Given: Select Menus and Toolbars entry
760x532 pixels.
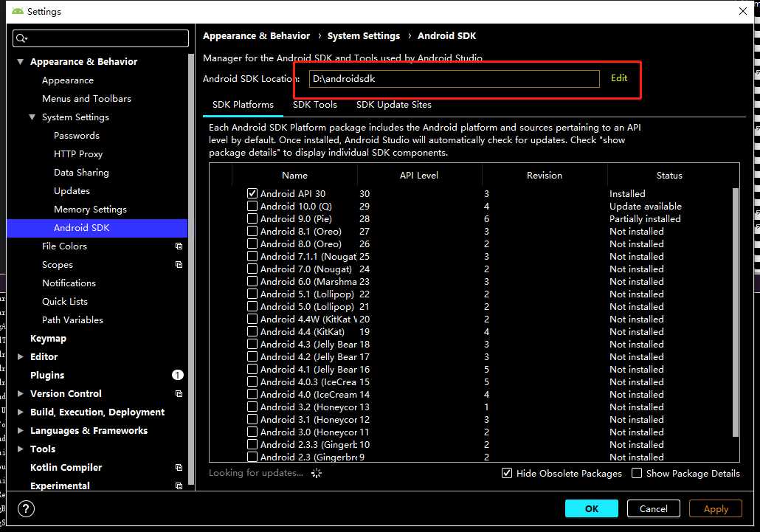Looking at the screenshot, I should pos(87,98).
